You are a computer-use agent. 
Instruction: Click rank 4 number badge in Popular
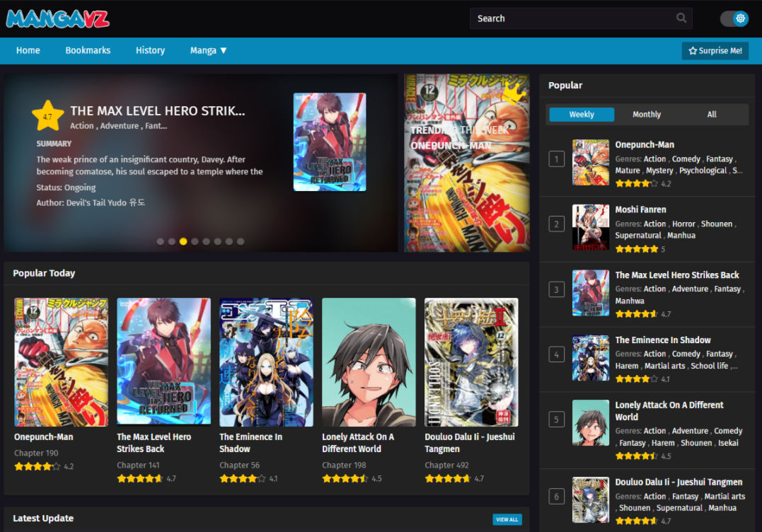(557, 355)
